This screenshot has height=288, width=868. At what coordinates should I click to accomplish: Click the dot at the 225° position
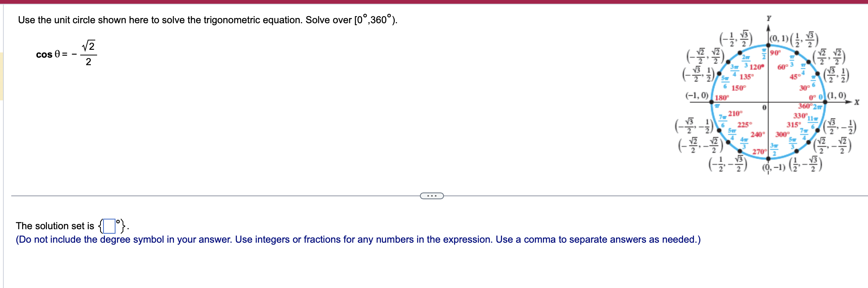click(728, 142)
